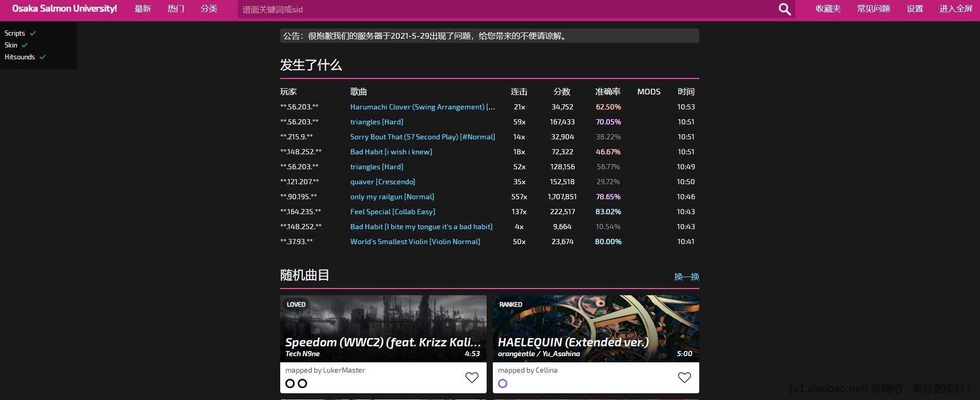
Task: Favorite HAELEQUIN beatmap with heart icon
Action: pos(684,378)
